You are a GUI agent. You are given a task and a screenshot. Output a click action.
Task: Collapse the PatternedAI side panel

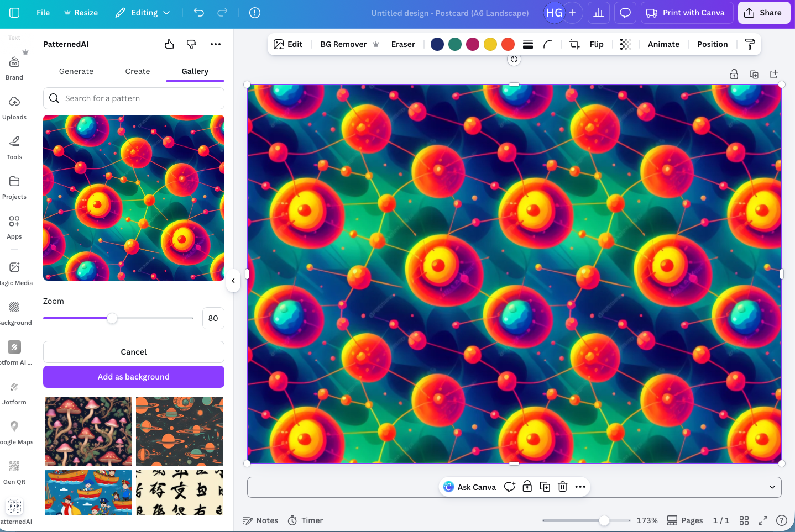click(x=233, y=281)
